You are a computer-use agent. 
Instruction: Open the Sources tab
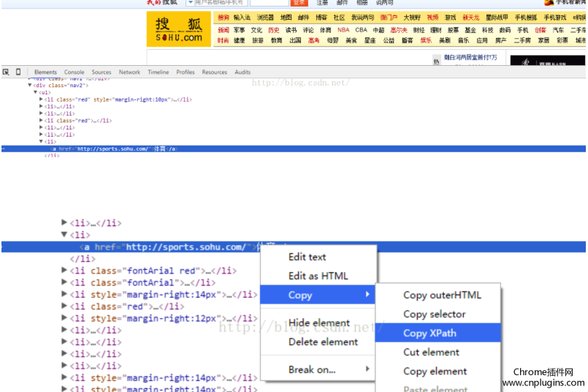click(x=102, y=72)
